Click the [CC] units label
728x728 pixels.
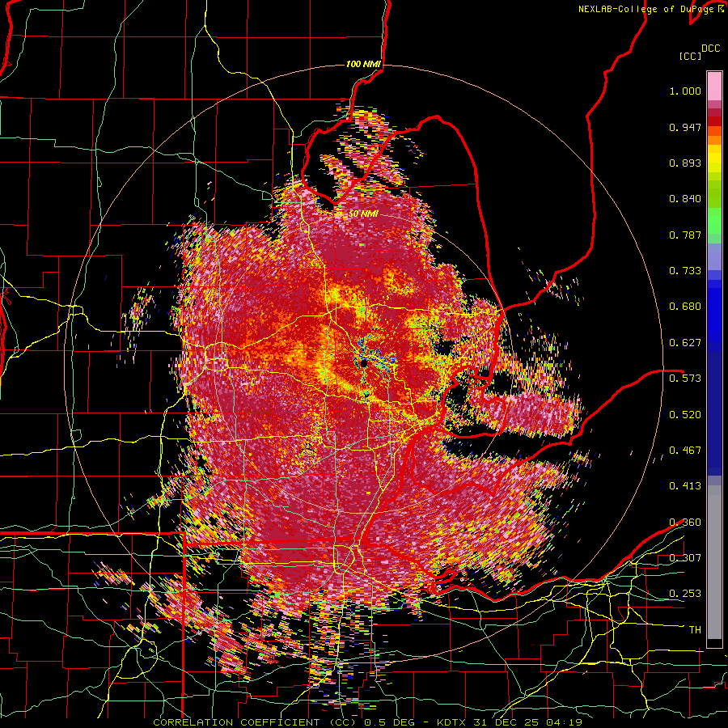pos(690,56)
